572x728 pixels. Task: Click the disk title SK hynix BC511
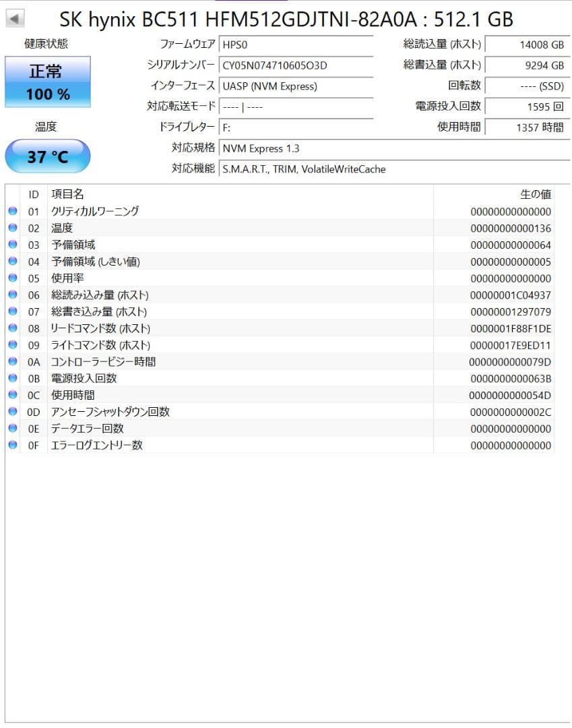286,20
